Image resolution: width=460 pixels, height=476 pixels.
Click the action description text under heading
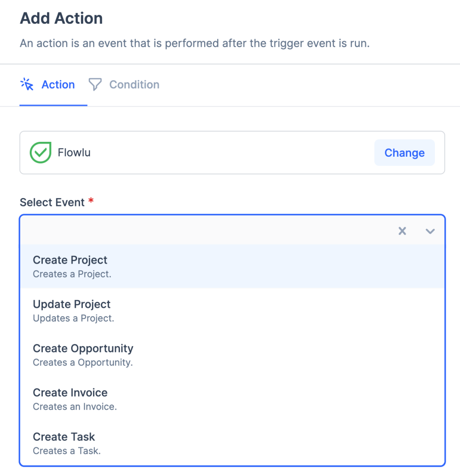point(194,44)
